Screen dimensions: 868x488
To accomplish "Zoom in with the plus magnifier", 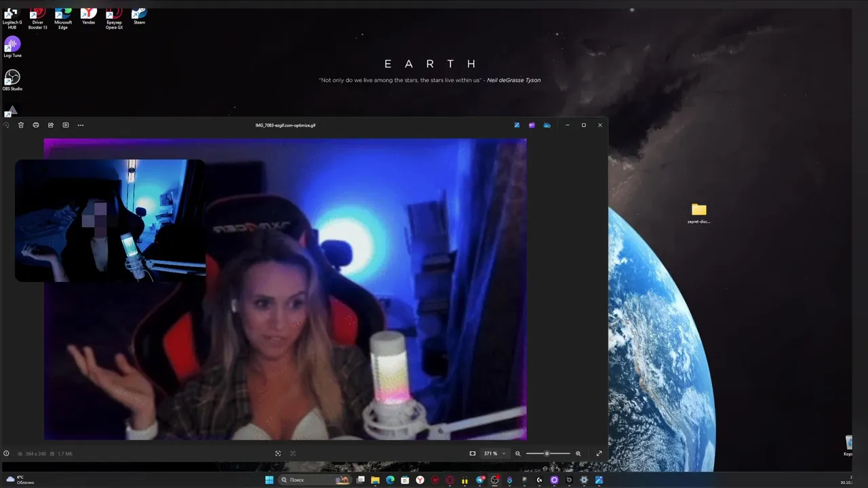I will (x=578, y=453).
